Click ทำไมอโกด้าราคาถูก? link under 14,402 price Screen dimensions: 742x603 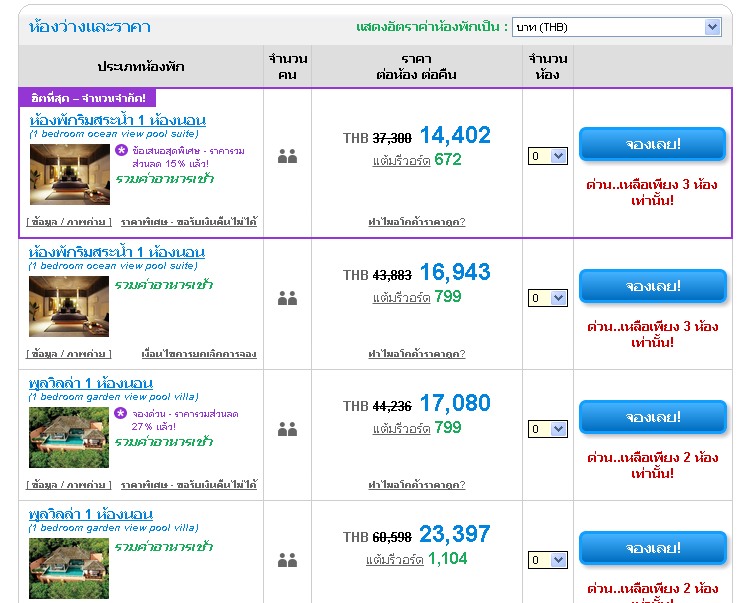[x=416, y=222]
